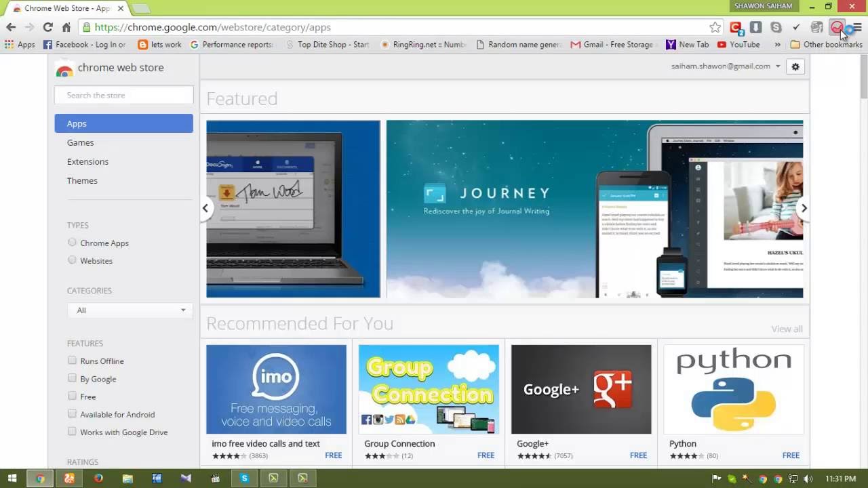The height and width of the screenshot is (488, 868).
Task: Click the SHAWON SAIHAM profile button
Action: [763, 6]
